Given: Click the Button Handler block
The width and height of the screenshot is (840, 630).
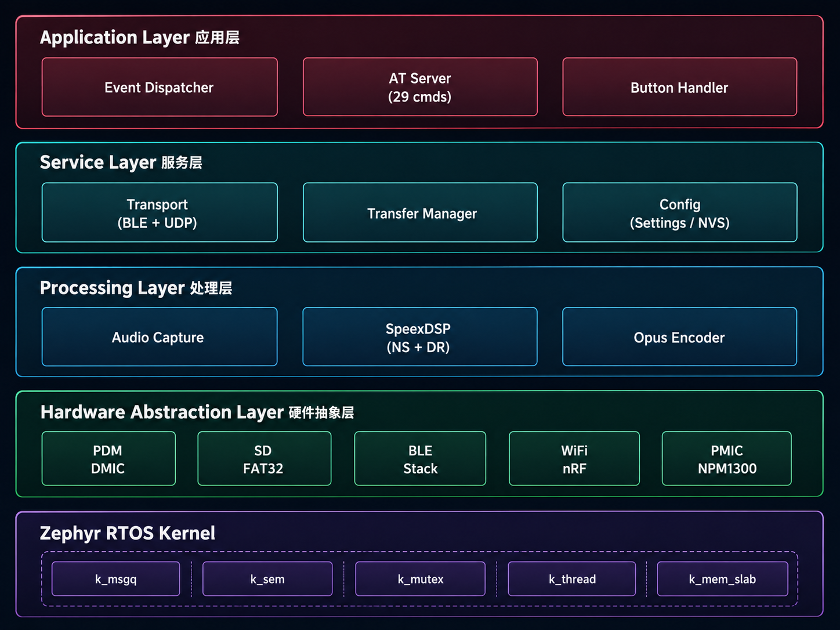Looking at the screenshot, I should (680, 87).
